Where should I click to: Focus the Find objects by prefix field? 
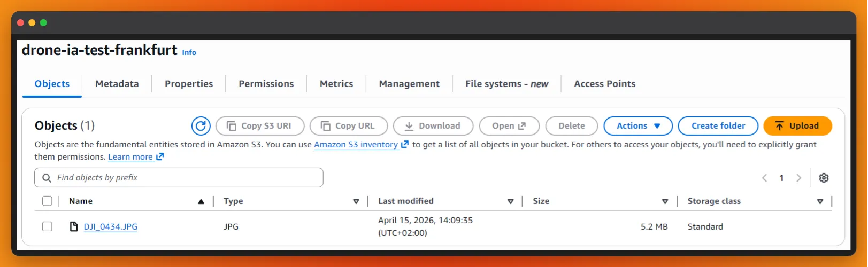(x=179, y=178)
